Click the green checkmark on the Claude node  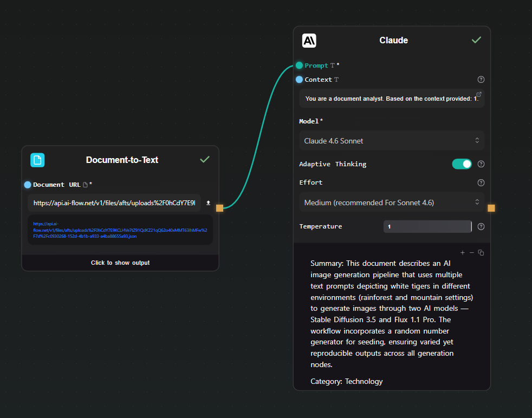pos(476,40)
